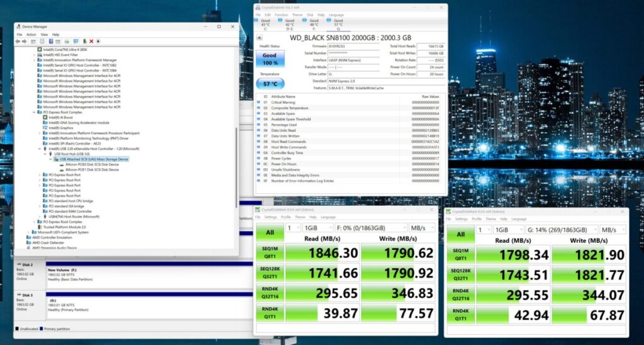This screenshot has height=345, width=644.
Task: Open the G: 14% (269/1863GiB) drive dropdown
Action: (x=562, y=229)
